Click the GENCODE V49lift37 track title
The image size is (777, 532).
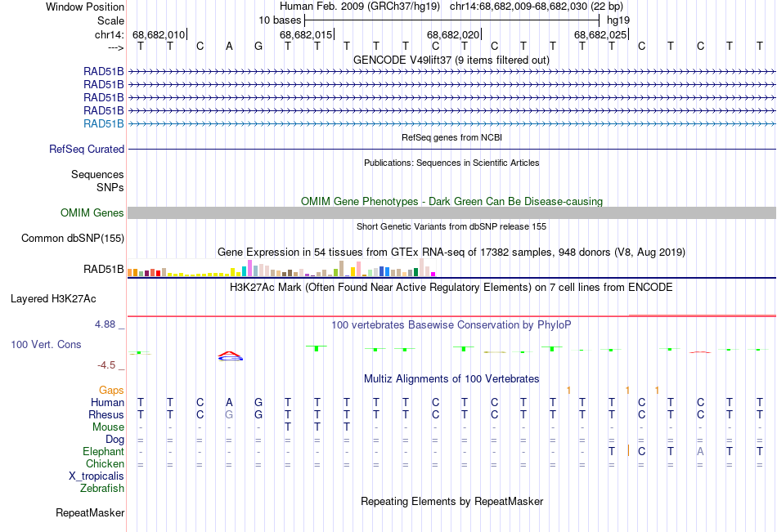[x=451, y=60]
